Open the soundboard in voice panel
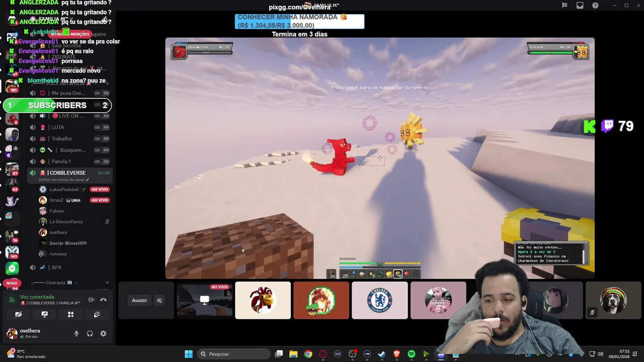This screenshot has width=644, height=362. (97, 314)
